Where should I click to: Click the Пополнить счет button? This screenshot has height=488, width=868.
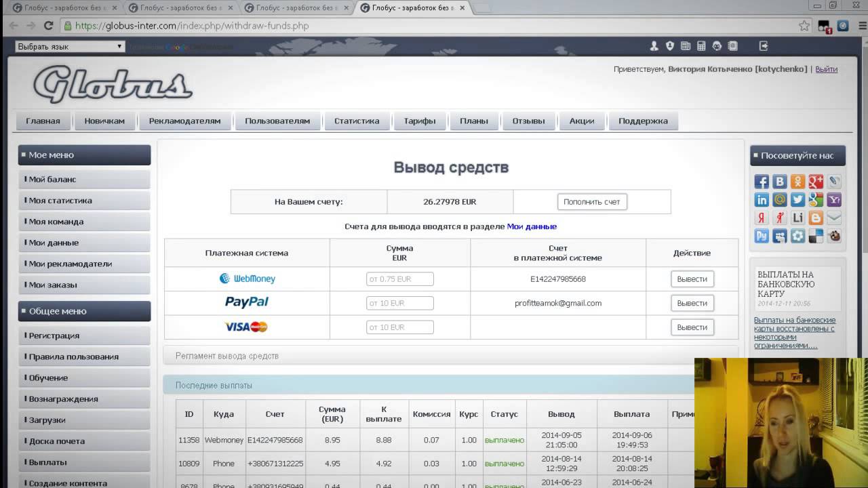click(592, 202)
